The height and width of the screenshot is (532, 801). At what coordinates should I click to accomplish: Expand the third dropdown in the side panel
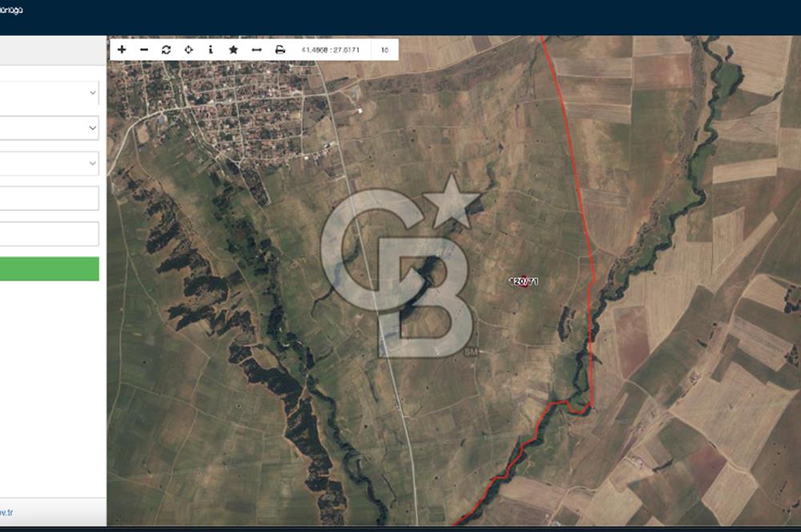click(x=48, y=163)
